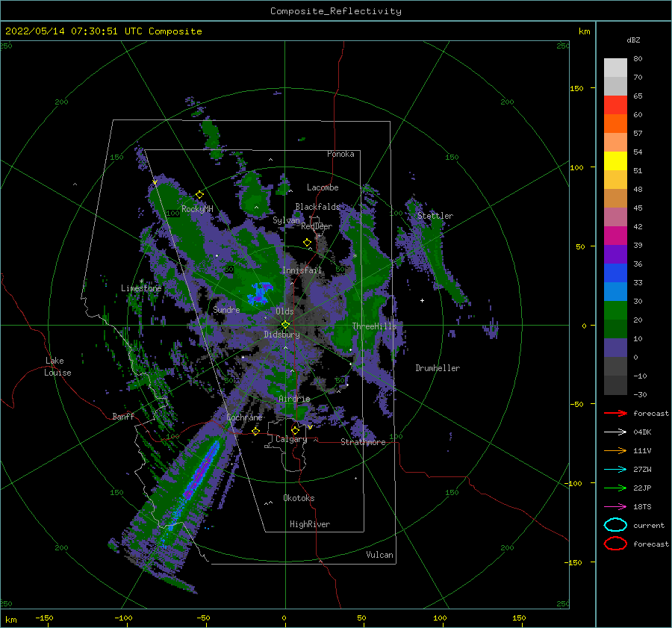Click the Drumheller city label
Screen dimensions: 672x628
point(438,368)
